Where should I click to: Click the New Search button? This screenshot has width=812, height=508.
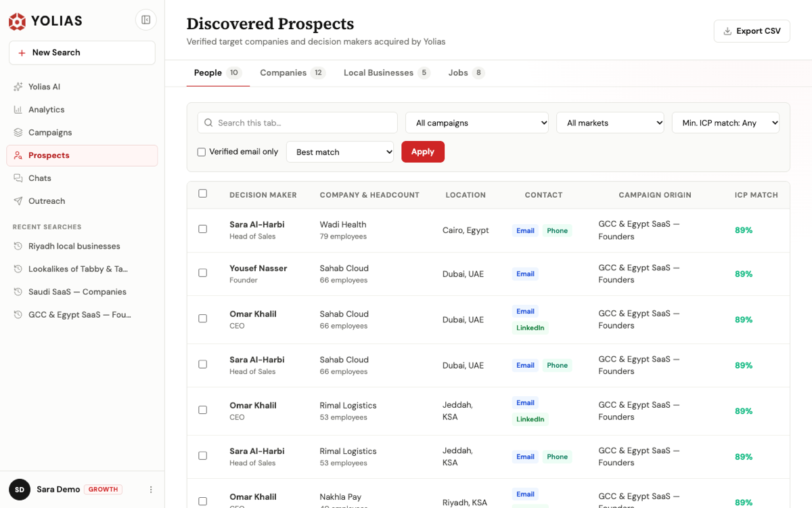[x=82, y=53]
